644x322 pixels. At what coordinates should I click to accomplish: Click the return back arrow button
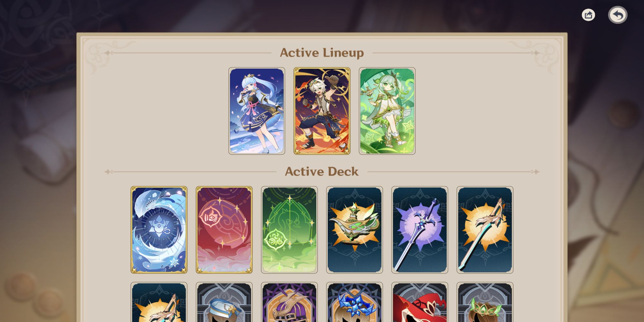618,15
